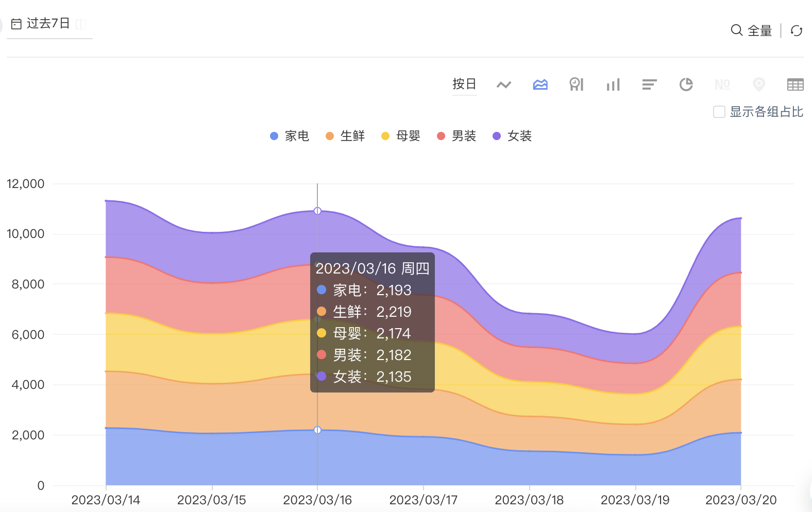Image resolution: width=812 pixels, height=512 pixels.
Task: Click the calendar icon beside 过去7日
Action: point(16,24)
